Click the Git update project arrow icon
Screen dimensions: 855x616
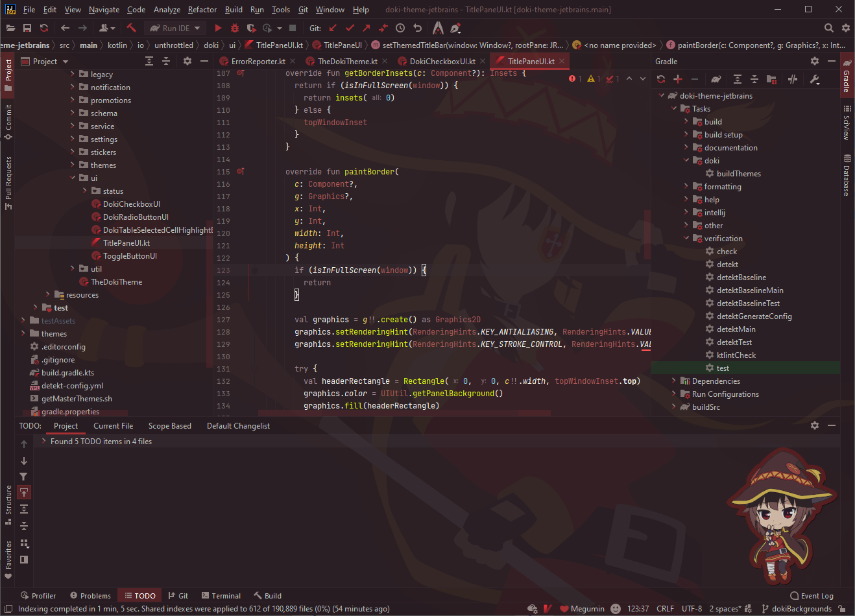coord(333,28)
